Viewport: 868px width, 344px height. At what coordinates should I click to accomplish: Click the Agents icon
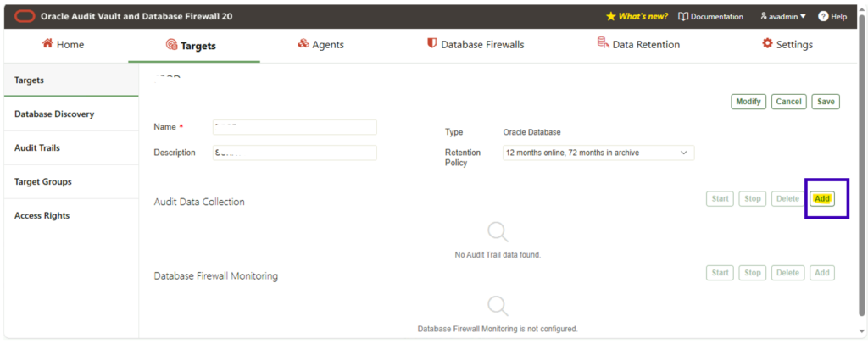click(x=303, y=44)
